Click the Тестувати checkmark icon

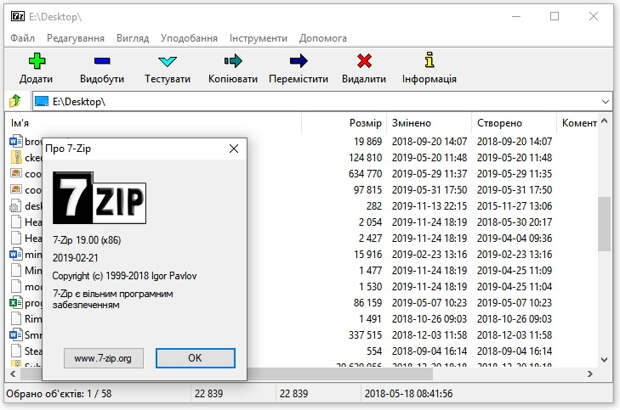tap(167, 61)
